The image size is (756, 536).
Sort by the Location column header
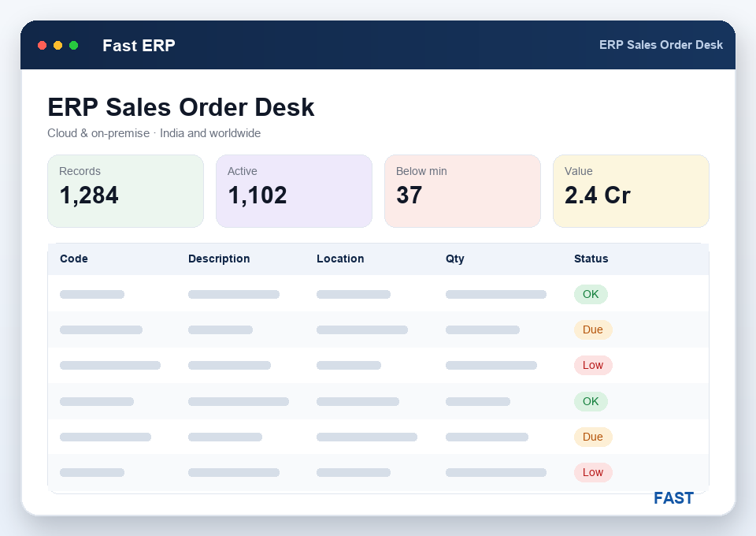point(340,259)
